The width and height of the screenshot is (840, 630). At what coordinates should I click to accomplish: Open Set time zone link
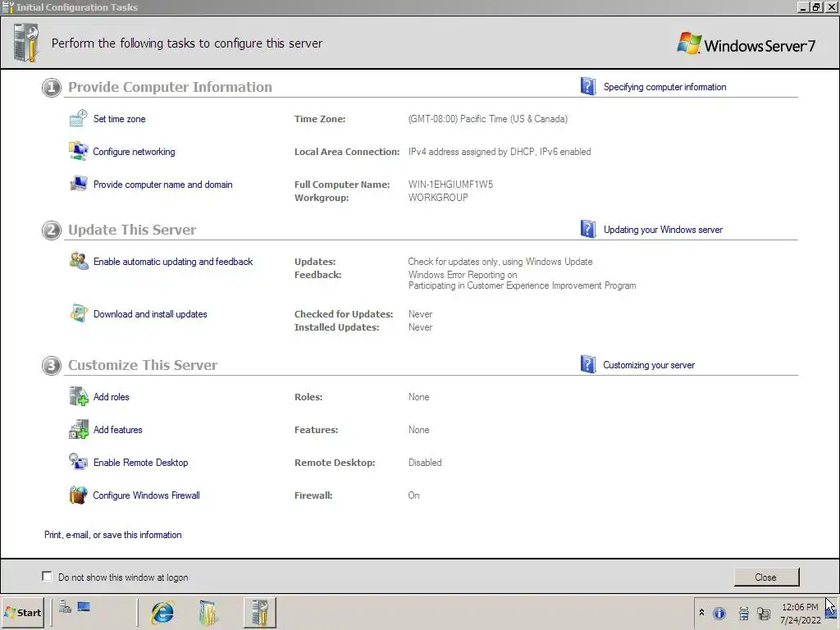click(120, 119)
